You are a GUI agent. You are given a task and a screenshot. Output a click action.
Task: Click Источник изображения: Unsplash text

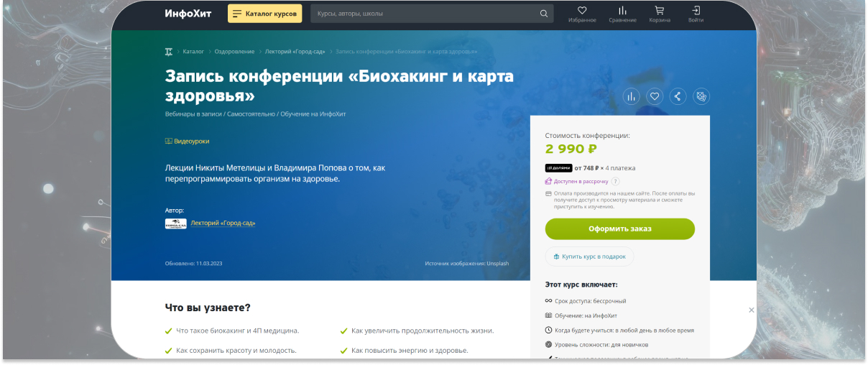tap(466, 264)
